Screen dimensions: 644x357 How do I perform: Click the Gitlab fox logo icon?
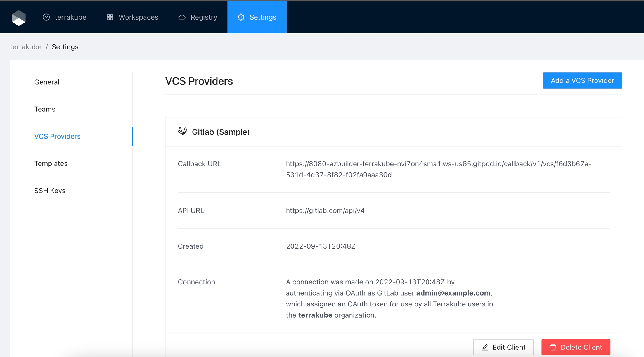pyautogui.click(x=183, y=131)
